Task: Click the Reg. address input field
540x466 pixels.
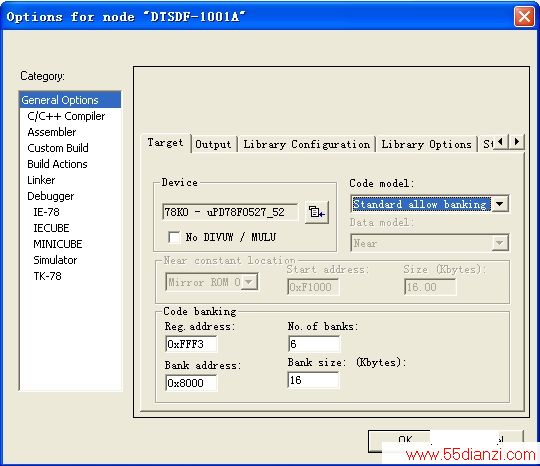Action: pos(191,344)
